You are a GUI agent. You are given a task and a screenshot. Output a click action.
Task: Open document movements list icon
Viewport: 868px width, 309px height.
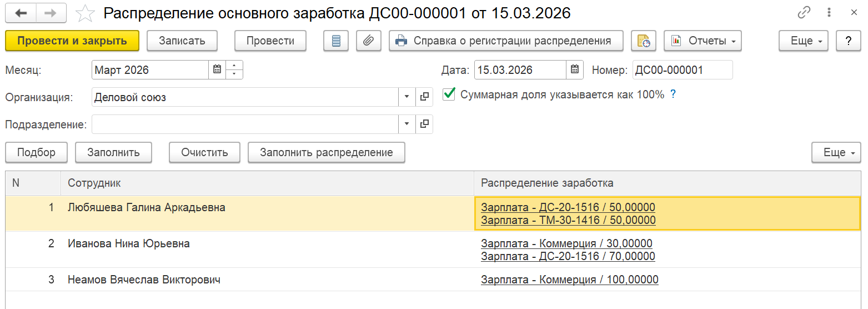(336, 41)
